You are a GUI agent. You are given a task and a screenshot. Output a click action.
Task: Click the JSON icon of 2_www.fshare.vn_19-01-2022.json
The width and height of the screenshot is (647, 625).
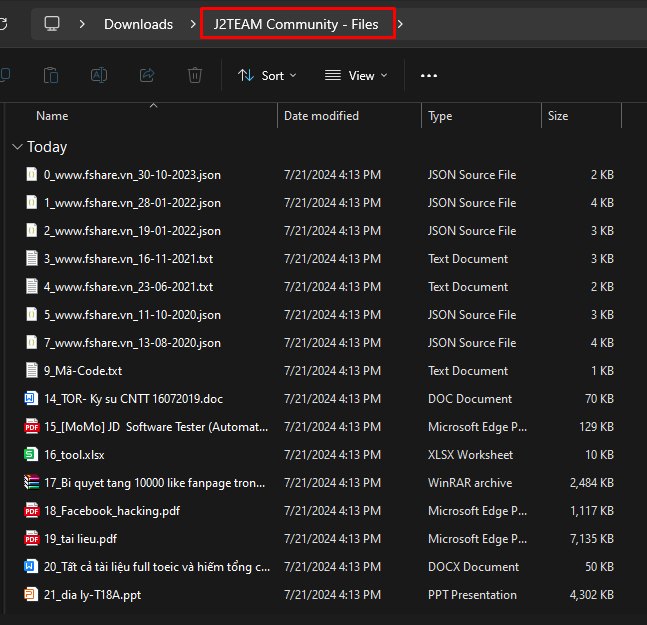click(x=32, y=230)
